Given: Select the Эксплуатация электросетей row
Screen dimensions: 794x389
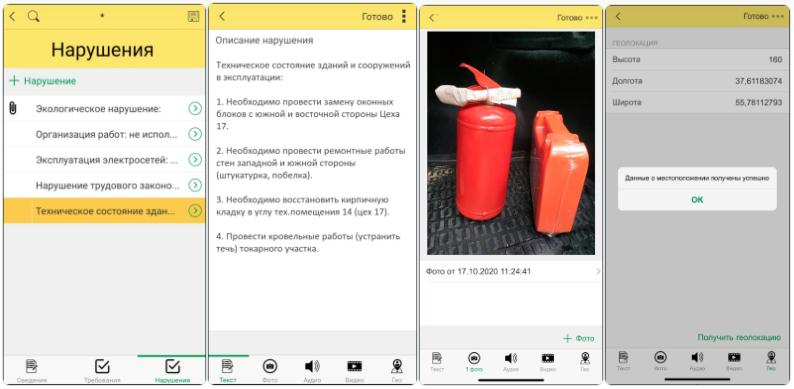Looking at the screenshot, I should coord(104,160).
